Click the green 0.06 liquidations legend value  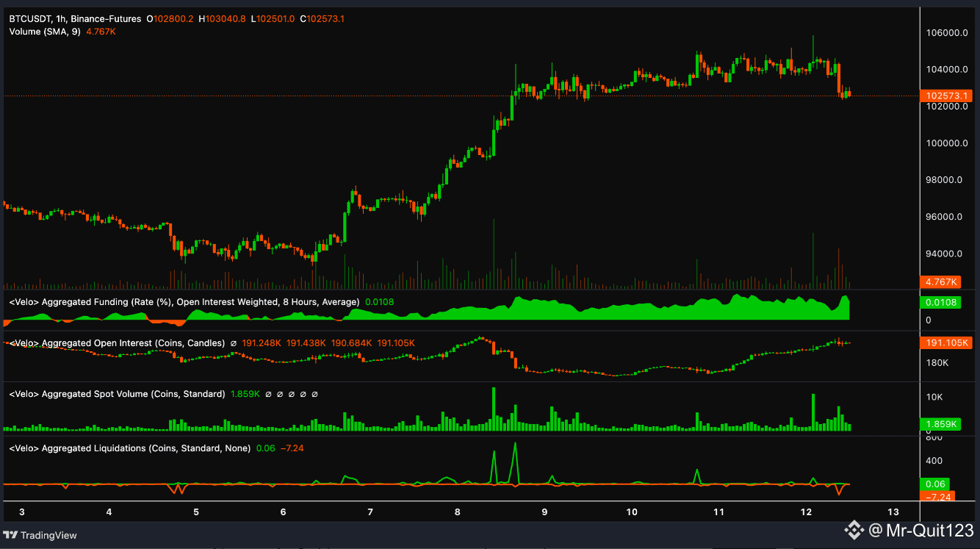(265, 448)
